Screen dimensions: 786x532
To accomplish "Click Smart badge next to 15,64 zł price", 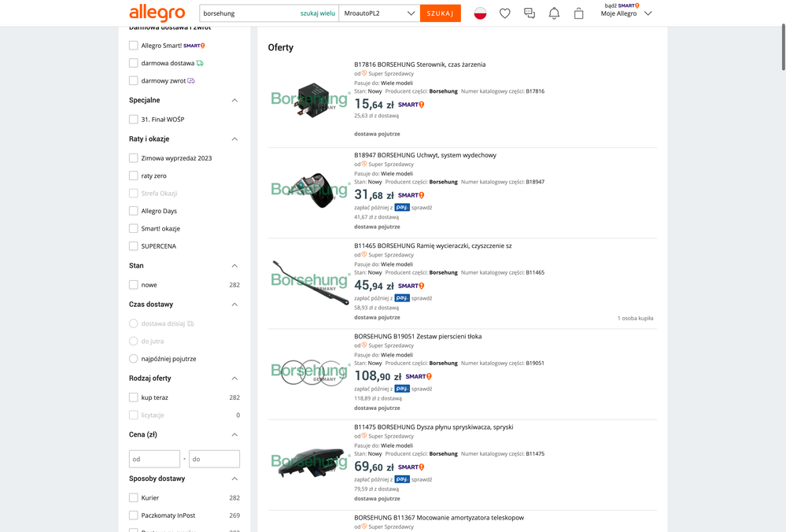I will pyautogui.click(x=411, y=105).
